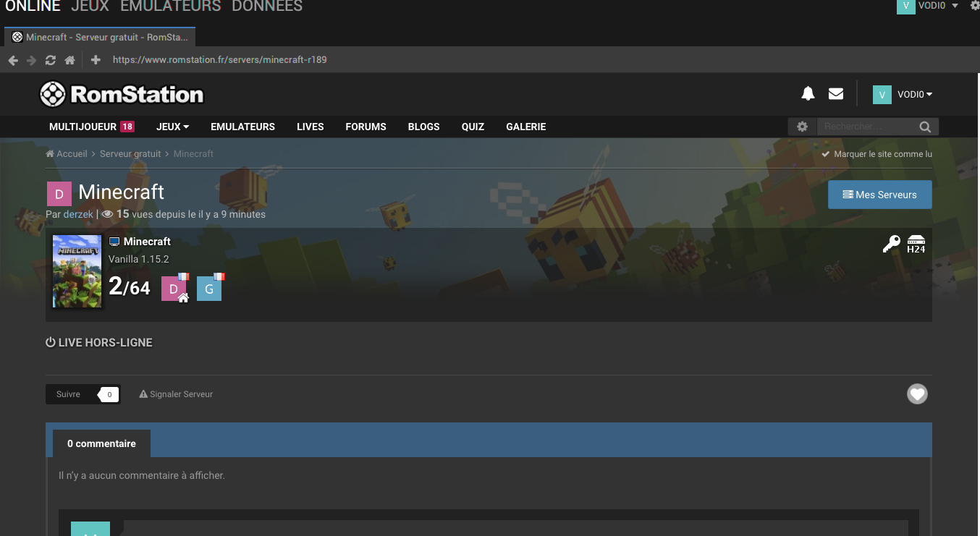Click Signaler Serveur link
This screenshot has height=536, width=980.
[x=176, y=394]
